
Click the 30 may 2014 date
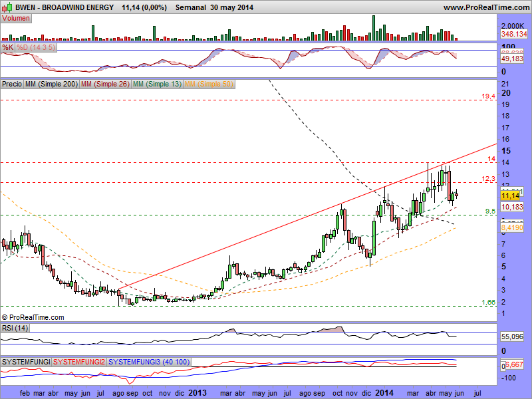pos(231,7)
